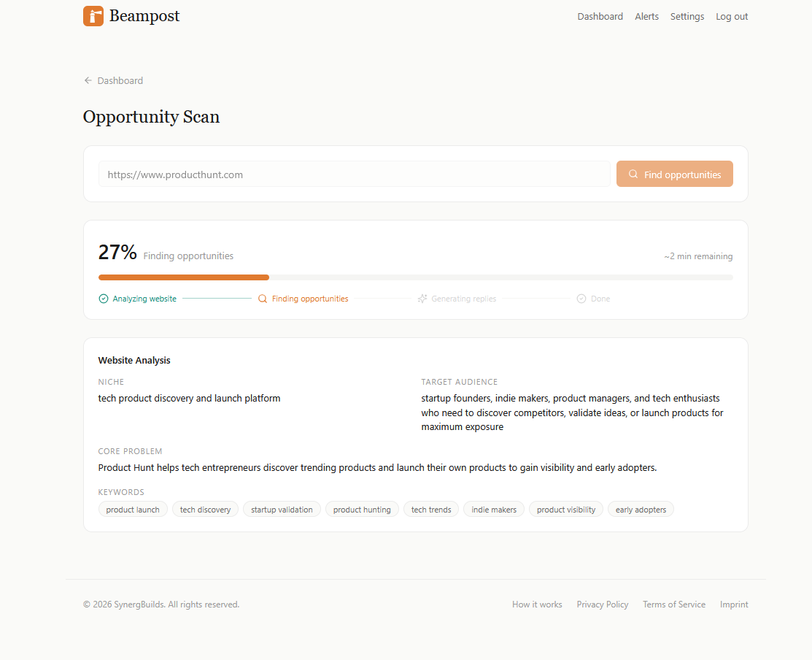Select the 'product launch' keyword chip
The image size is (812, 660).
coord(132,509)
